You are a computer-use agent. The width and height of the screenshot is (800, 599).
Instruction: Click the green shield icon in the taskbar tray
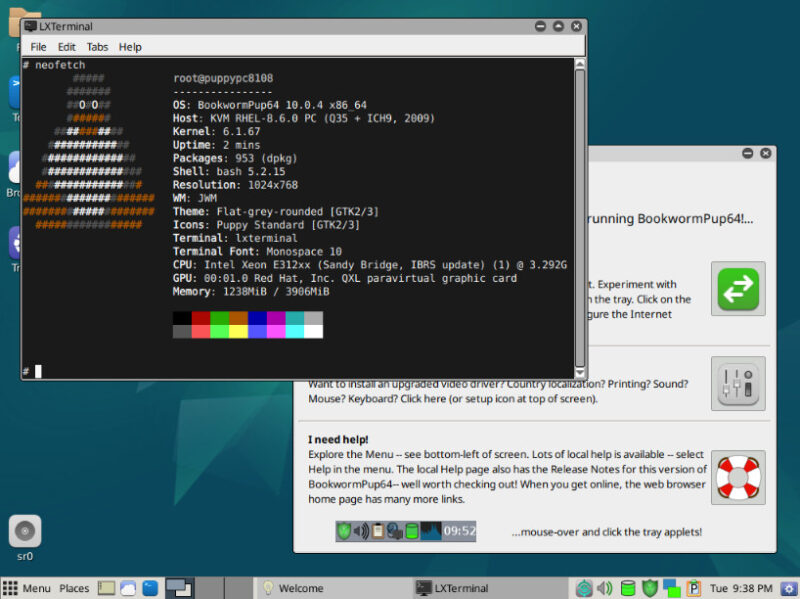651,589
